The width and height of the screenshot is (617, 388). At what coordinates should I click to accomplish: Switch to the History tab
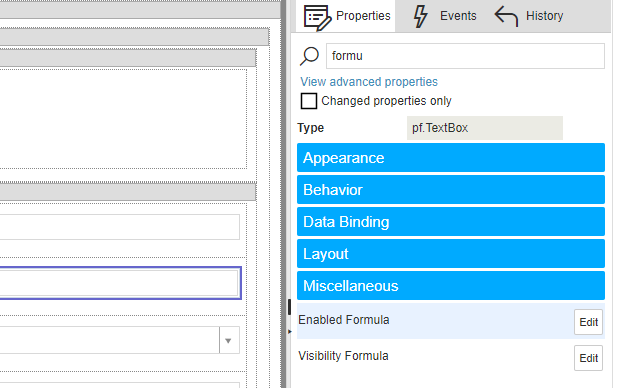(x=529, y=16)
